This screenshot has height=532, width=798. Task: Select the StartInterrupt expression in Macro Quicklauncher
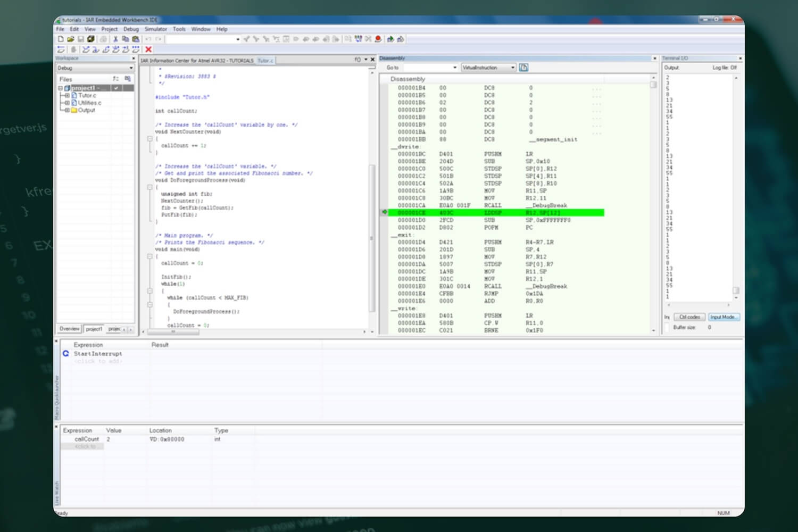[x=98, y=353]
